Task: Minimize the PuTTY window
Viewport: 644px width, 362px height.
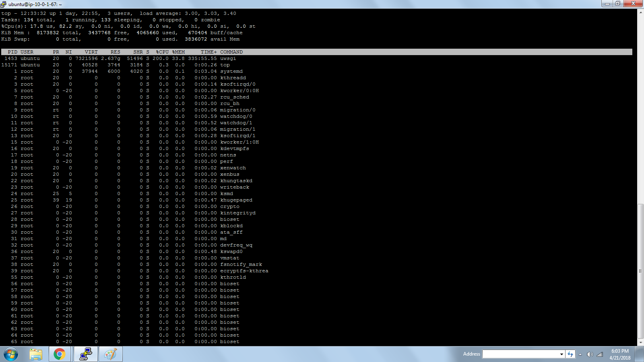Action: [x=607, y=4]
